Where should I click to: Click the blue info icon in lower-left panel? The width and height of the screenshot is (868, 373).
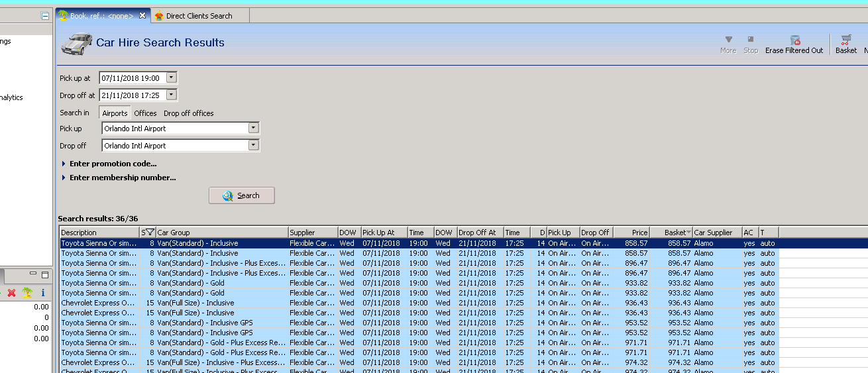click(x=43, y=292)
